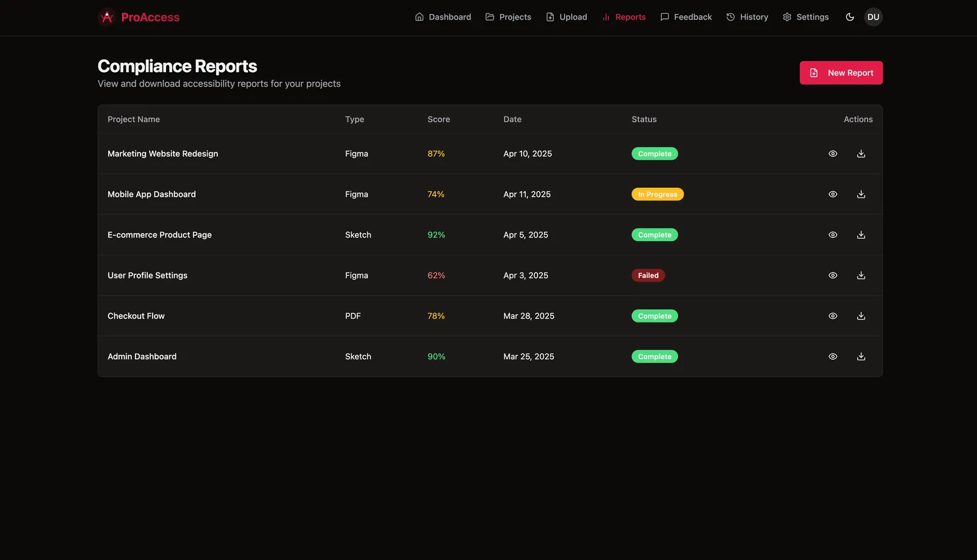Click the Project Name column header
Screen dimensions: 977x560
tap(134, 119)
